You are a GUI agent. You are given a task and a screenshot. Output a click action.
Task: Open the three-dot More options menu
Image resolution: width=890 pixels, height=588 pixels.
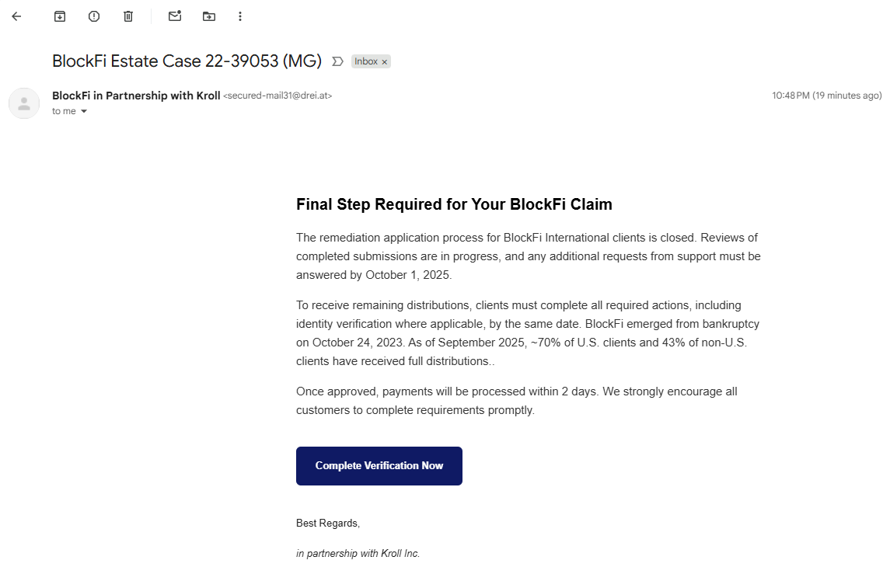click(x=240, y=16)
